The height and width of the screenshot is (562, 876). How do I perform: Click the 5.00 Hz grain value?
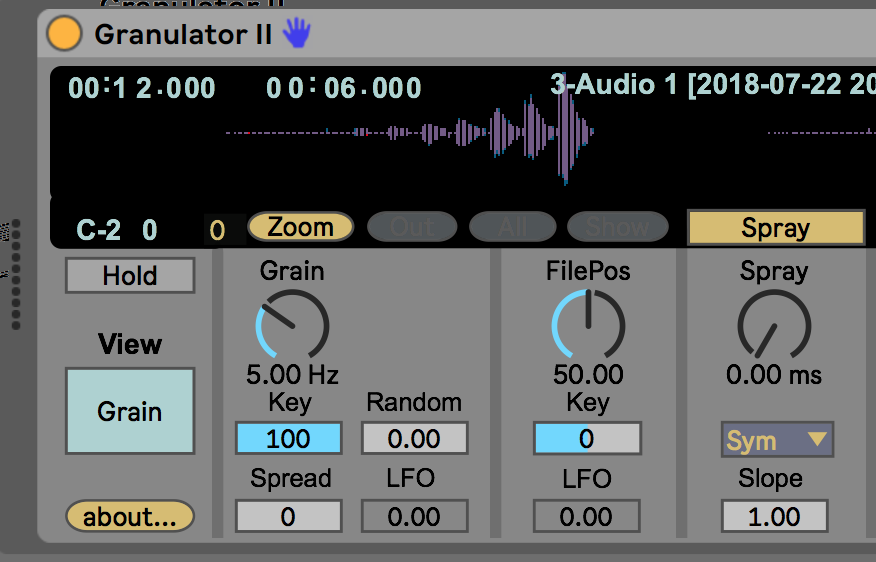click(x=292, y=374)
